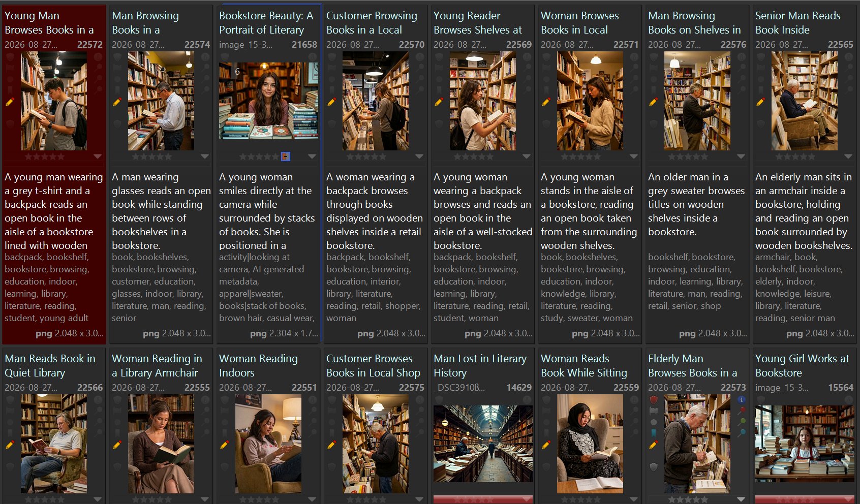Click the pencil icon on image 22574 tile
This screenshot has height=504, width=860.
117,102
